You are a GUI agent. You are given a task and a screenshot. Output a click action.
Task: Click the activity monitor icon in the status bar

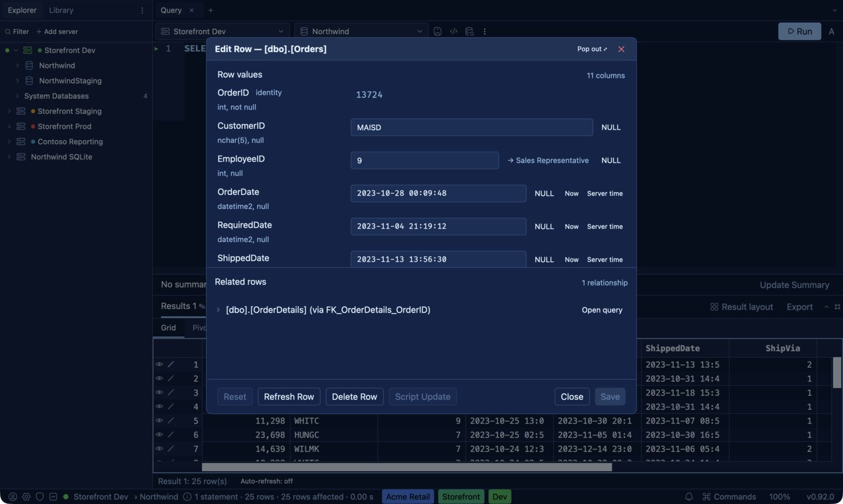coord(53,496)
